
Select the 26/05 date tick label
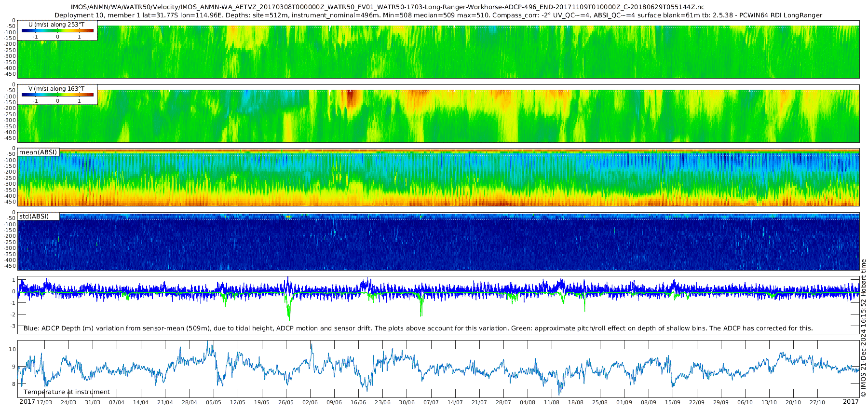(x=286, y=402)
